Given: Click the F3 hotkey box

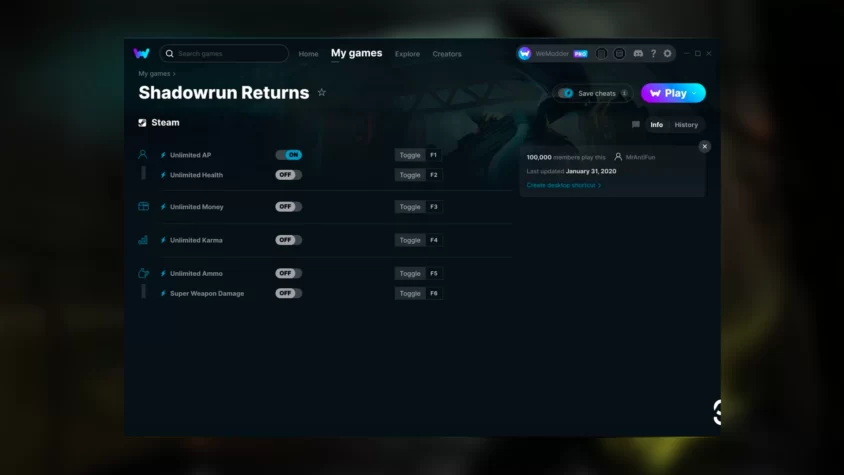Looking at the screenshot, I should (x=434, y=207).
